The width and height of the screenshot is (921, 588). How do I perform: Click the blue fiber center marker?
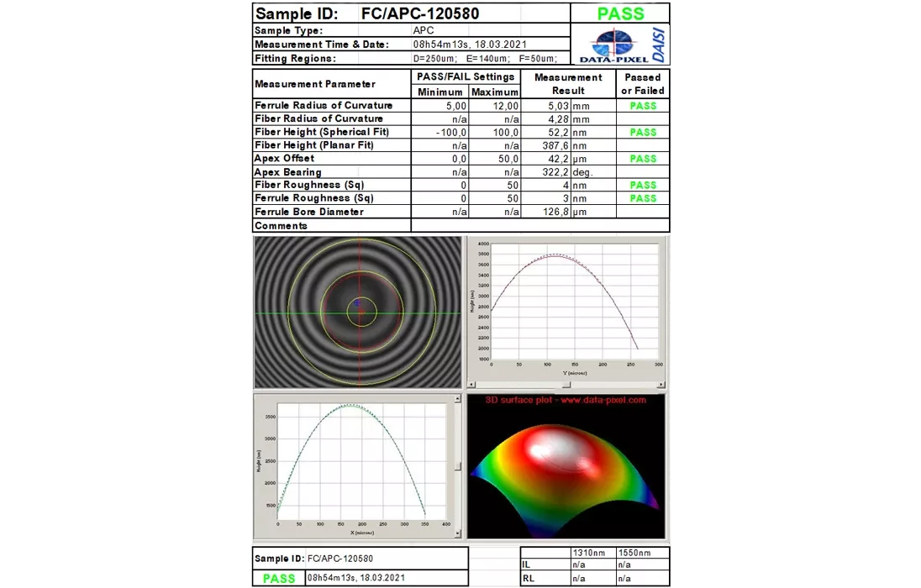pyautogui.click(x=356, y=302)
